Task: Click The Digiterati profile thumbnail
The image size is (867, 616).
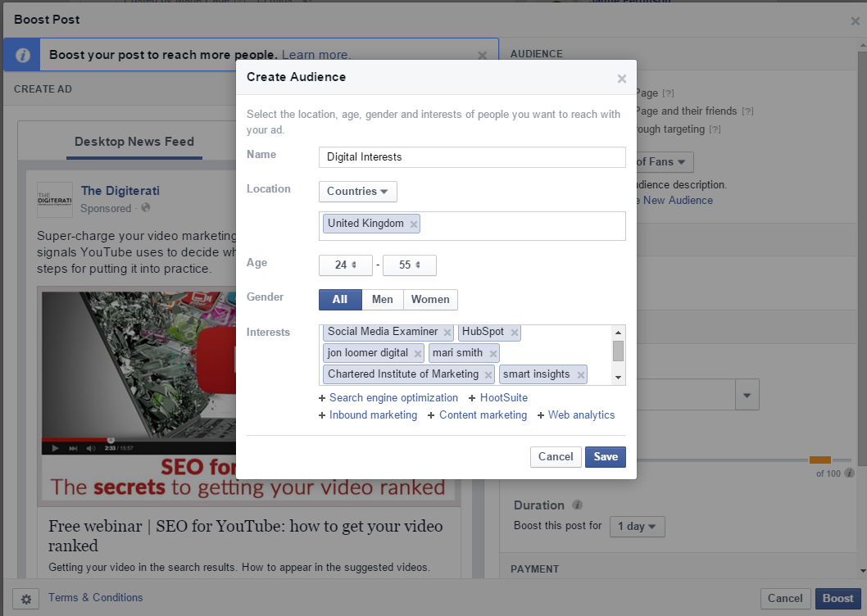Action: coord(55,200)
